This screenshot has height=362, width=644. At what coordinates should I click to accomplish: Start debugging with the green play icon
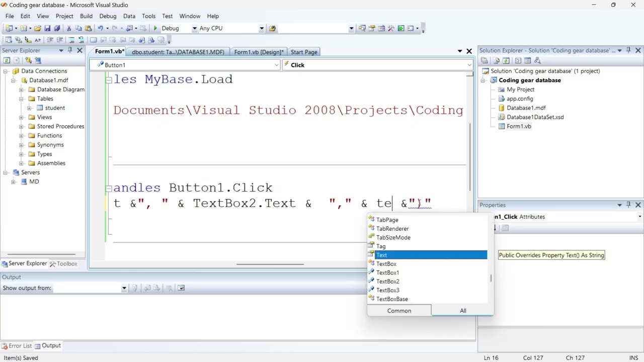point(155,28)
